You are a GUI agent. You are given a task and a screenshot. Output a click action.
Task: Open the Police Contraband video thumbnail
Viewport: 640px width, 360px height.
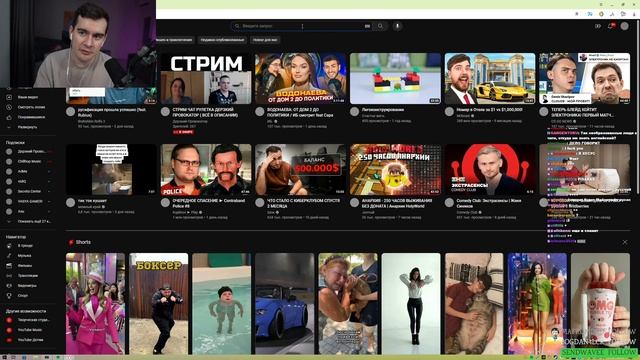(x=206, y=169)
